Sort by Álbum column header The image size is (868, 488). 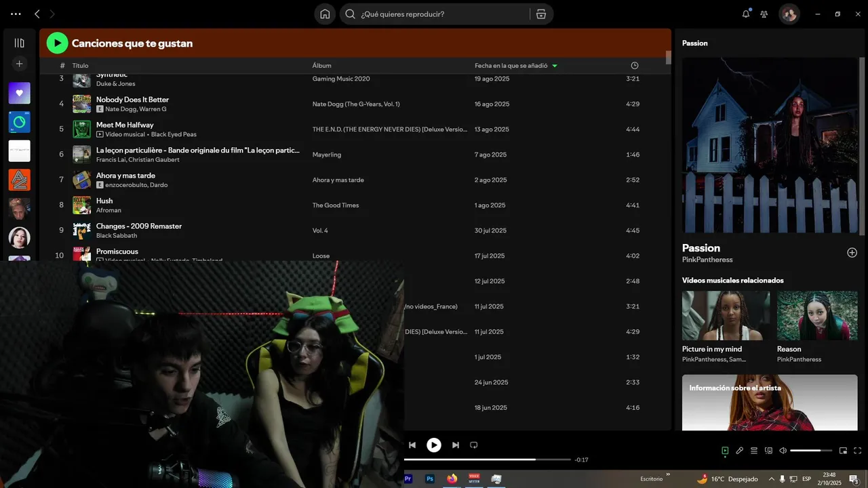(x=321, y=66)
